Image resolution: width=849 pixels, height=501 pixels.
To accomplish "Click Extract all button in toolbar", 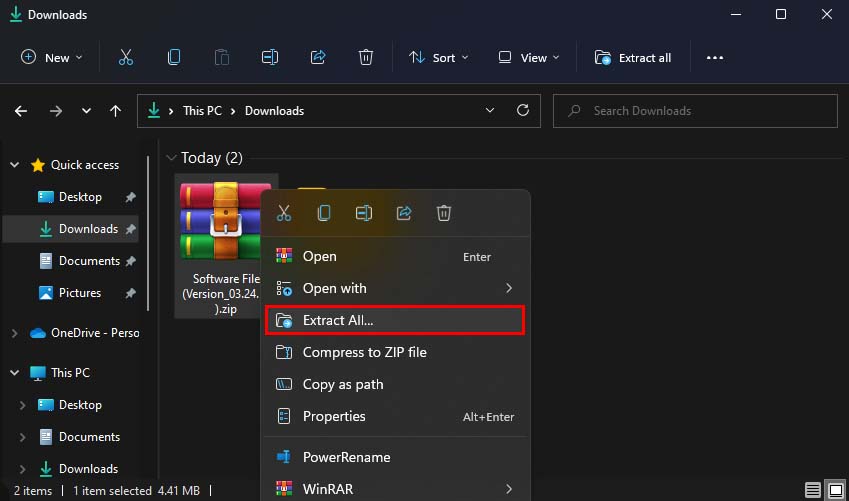I will pyautogui.click(x=633, y=58).
